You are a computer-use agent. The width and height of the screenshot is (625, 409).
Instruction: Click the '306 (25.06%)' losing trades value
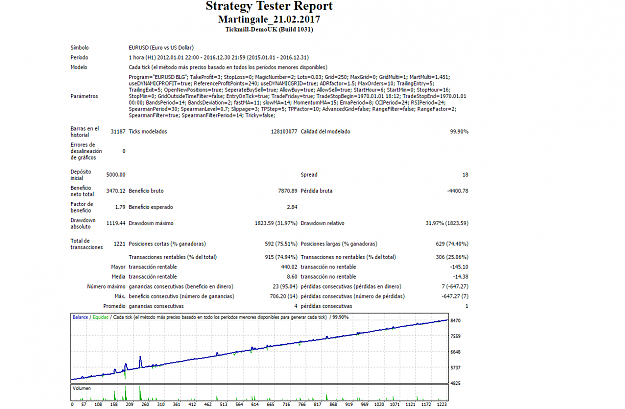(452, 257)
